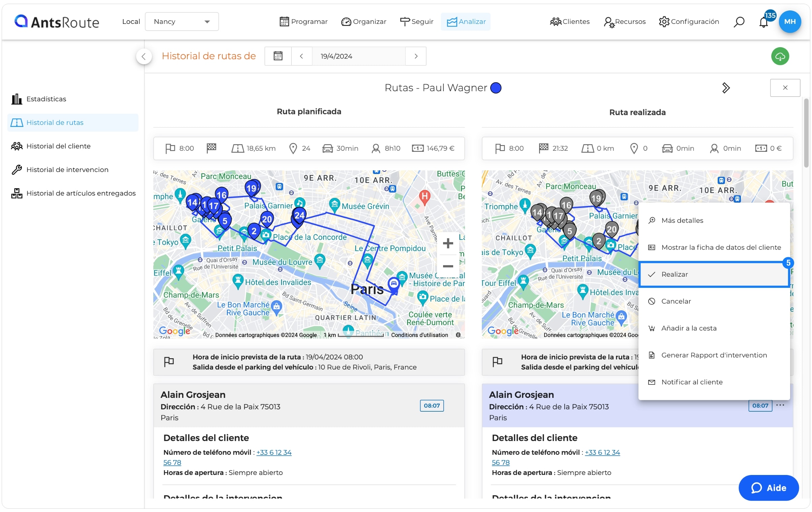Open the Analizar menu
This screenshot has width=812, height=512.
pos(466,22)
